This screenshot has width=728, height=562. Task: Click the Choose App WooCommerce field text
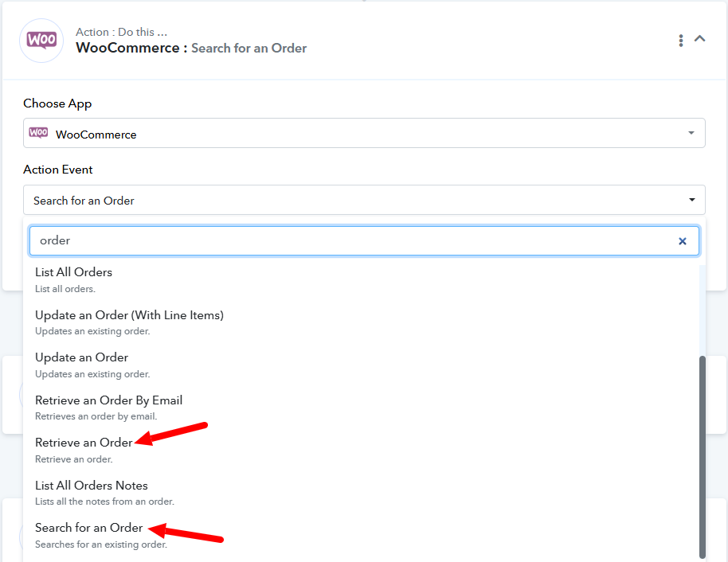pyautogui.click(x=96, y=135)
